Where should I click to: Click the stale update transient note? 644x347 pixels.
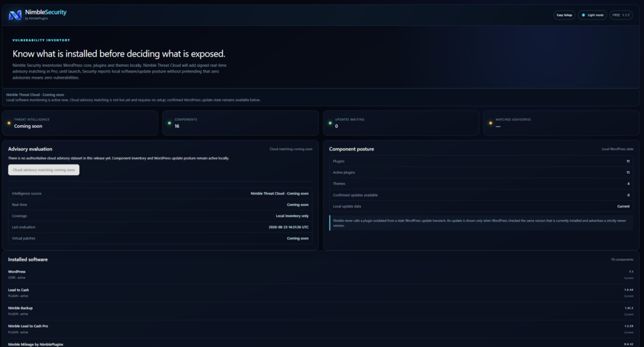pyautogui.click(x=481, y=223)
